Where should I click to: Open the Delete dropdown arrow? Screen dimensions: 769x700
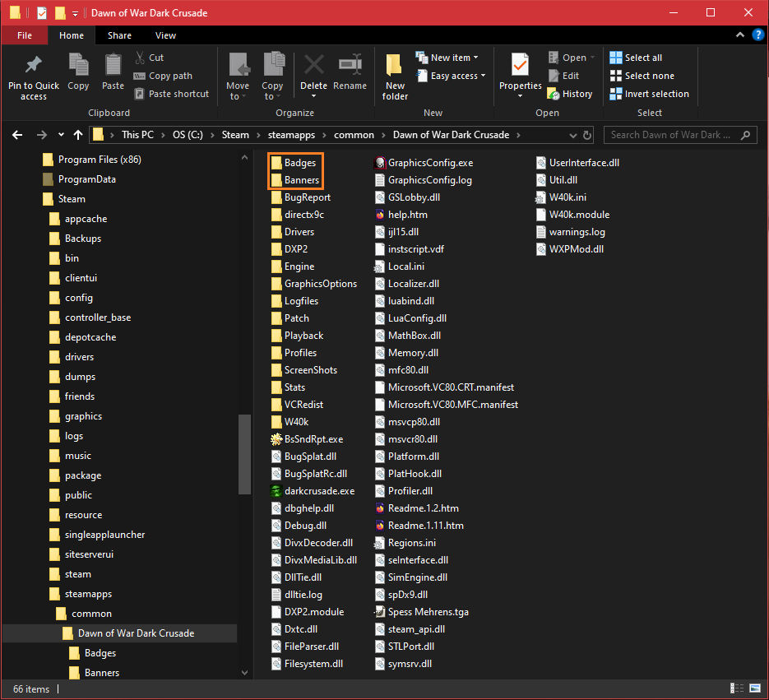pos(313,96)
